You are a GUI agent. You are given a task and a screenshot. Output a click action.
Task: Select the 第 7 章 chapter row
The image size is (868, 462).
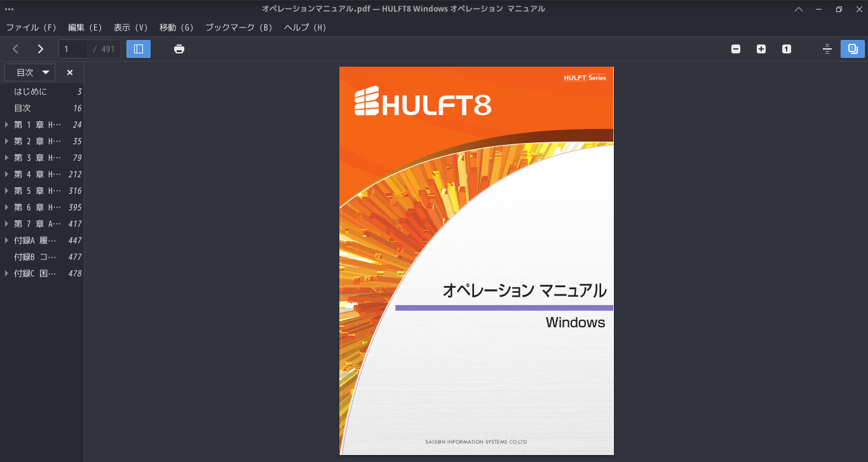[x=42, y=224]
